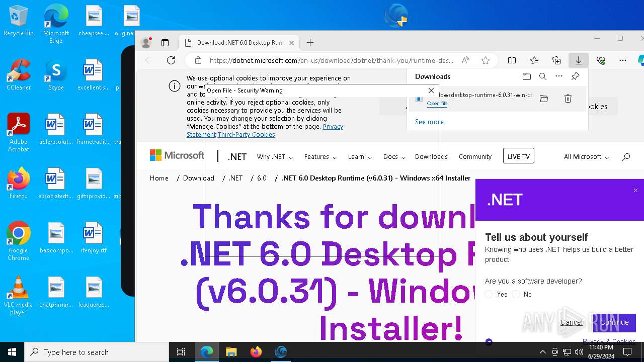
Task: Click Open file link for download
Action: (437, 104)
